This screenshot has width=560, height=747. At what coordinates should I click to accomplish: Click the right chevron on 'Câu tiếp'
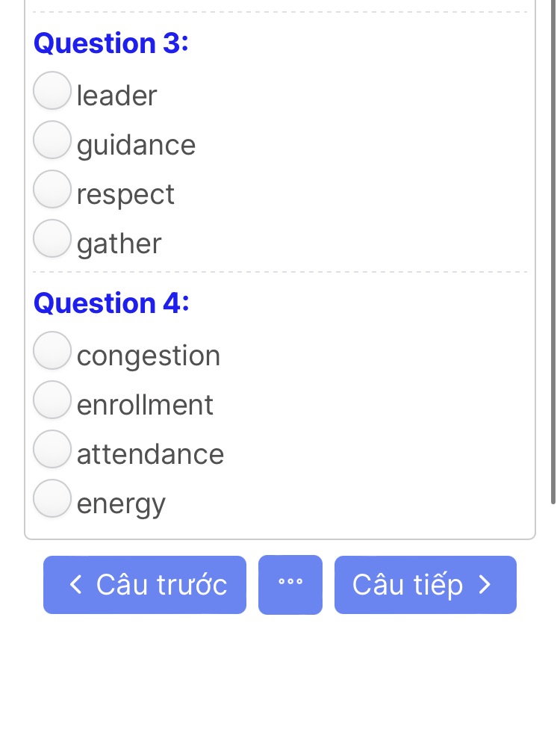pyautogui.click(x=485, y=585)
